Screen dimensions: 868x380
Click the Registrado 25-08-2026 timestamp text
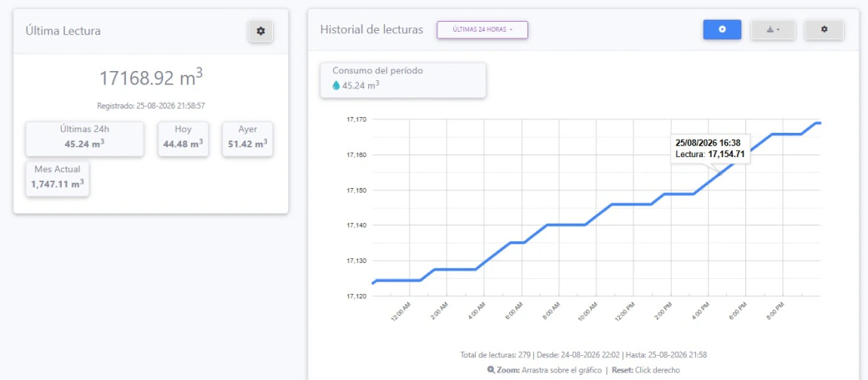(151, 105)
